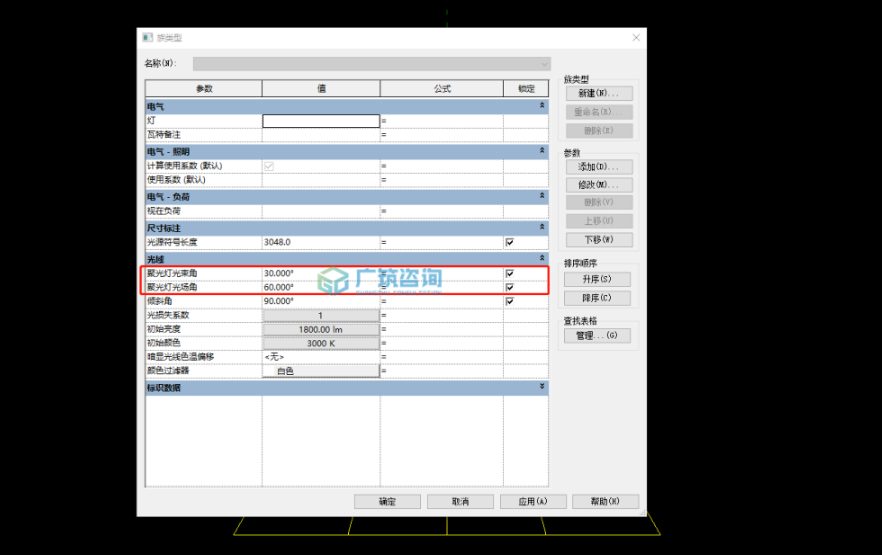Click the 90.000° value cell

click(x=321, y=301)
